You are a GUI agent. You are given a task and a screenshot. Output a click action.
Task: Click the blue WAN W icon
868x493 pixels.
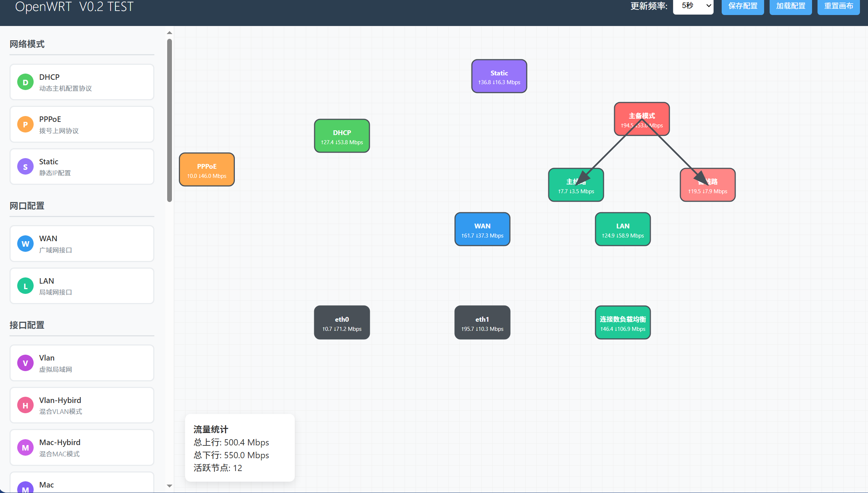[x=25, y=244]
